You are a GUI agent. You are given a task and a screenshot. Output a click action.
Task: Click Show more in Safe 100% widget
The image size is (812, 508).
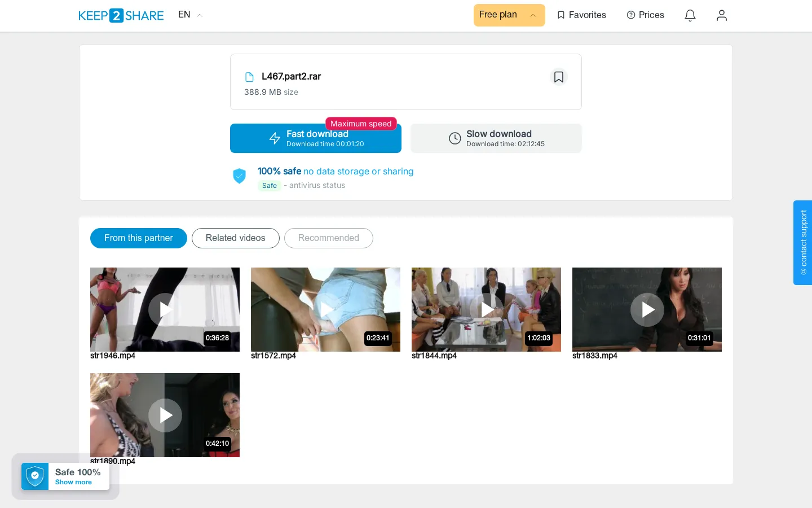pos(73,482)
